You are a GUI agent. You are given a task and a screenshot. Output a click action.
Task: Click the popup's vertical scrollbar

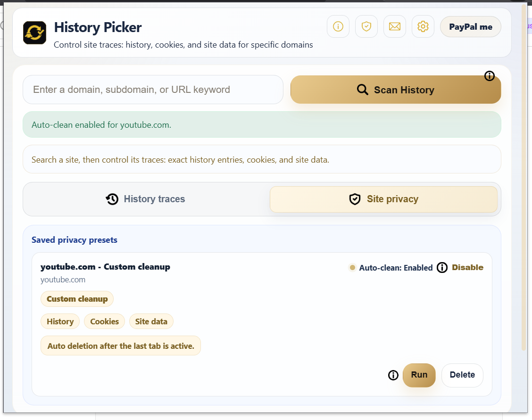[524, 176]
